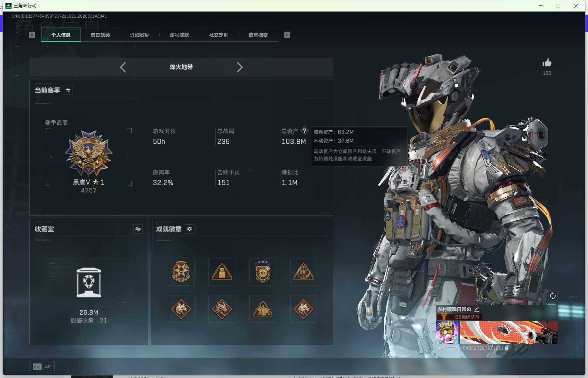Edit player name with pencil icon
The height and width of the screenshot is (378, 588).
[x=477, y=309]
